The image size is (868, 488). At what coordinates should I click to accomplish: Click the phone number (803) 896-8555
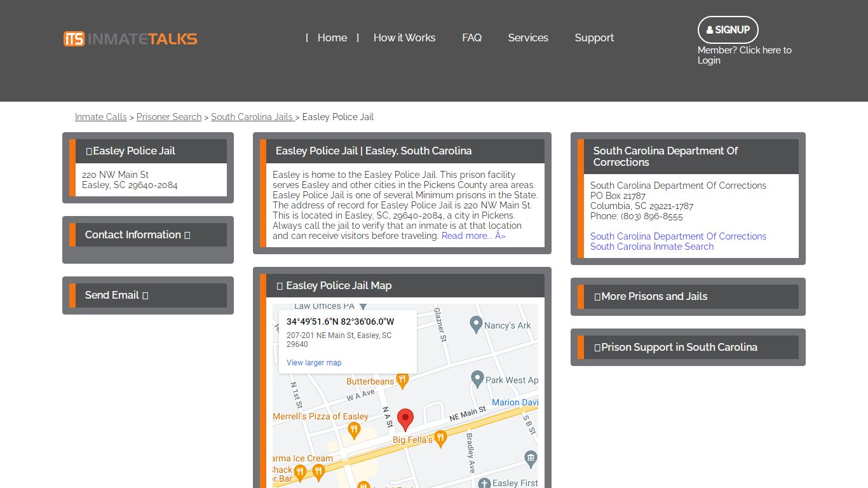click(x=652, y=216)
